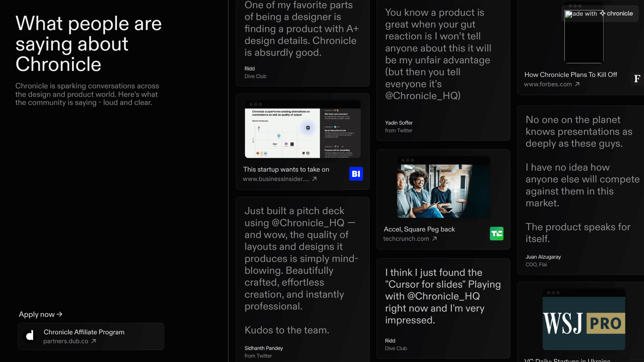This screenshot has width=644, height=362.
Task: Click the arrow icon beside partners.dub.co
Action: click(x=94, y=341)
